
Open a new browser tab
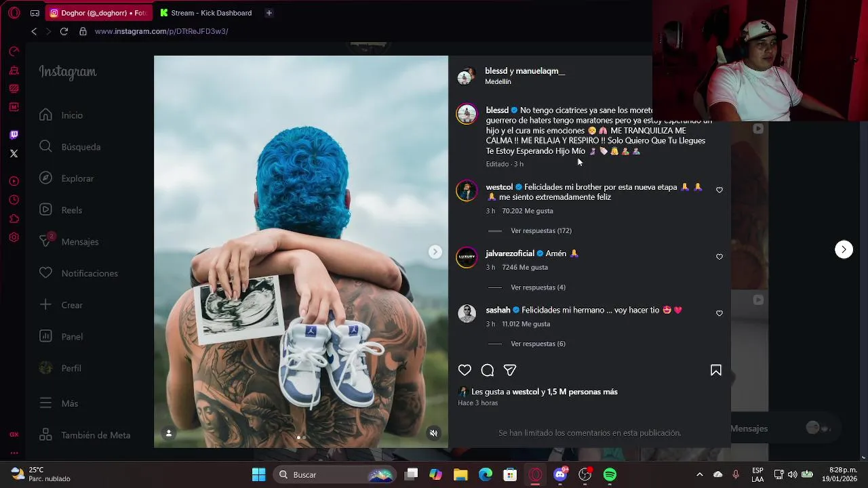[269, 13]
